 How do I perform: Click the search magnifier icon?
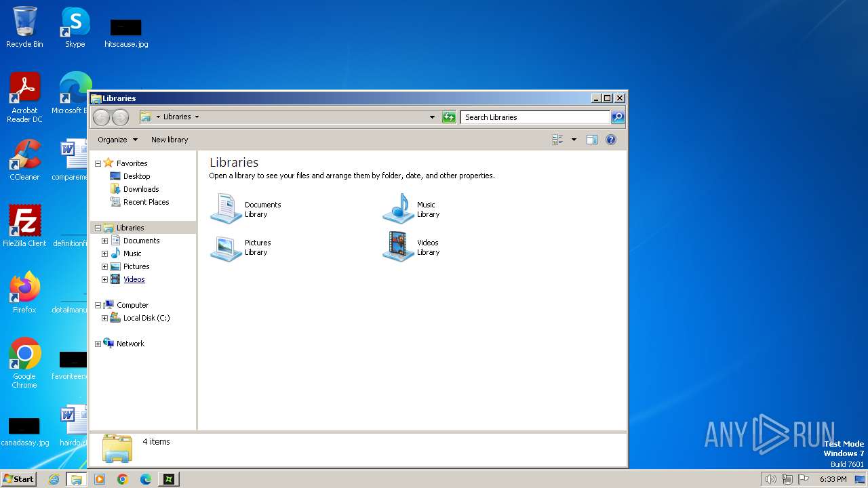tap(618, 117)
